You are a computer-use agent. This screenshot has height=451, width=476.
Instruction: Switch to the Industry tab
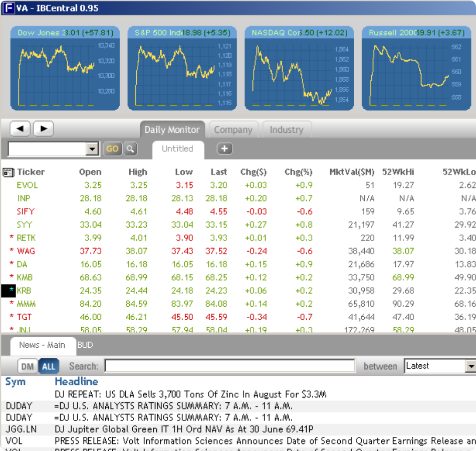(x=287, y=130)
